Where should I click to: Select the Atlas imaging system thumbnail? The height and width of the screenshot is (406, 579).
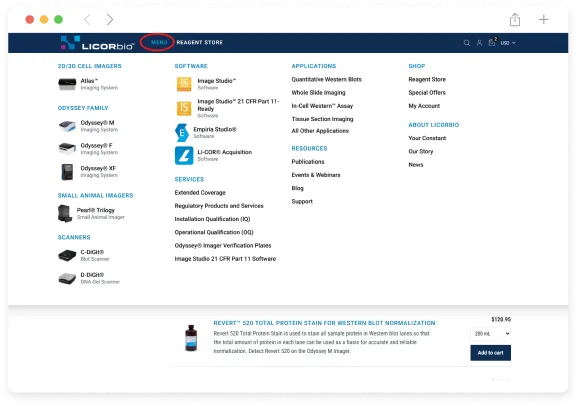(67, 84)
